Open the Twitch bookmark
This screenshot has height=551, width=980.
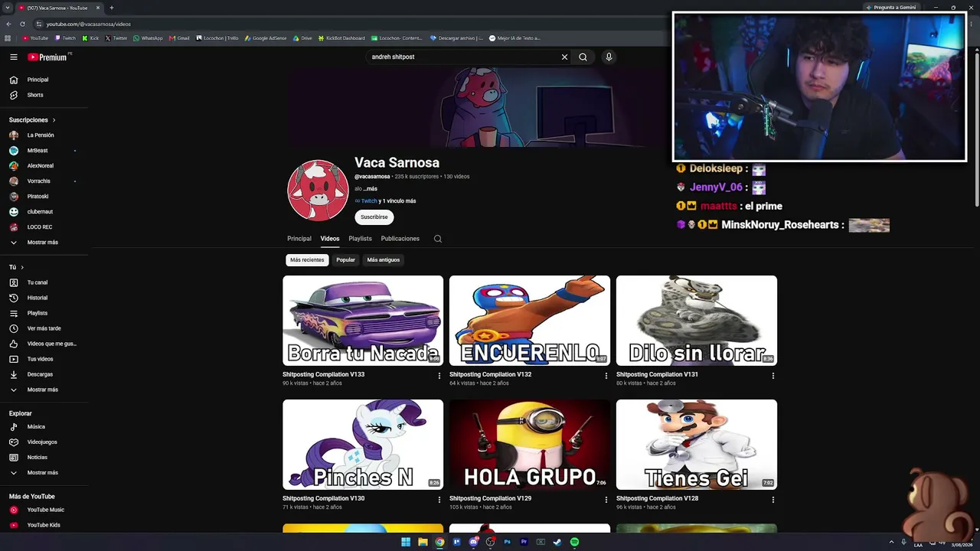(66, 38)
